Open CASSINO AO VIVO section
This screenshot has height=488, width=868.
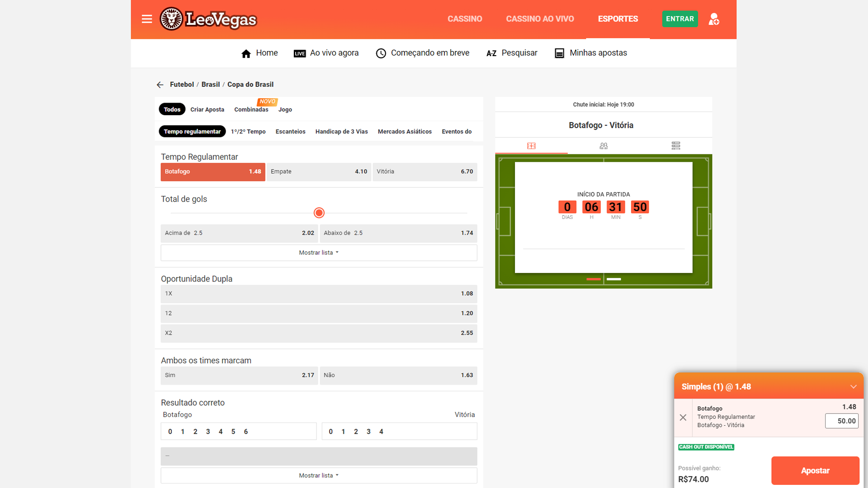tap(540, 19)
